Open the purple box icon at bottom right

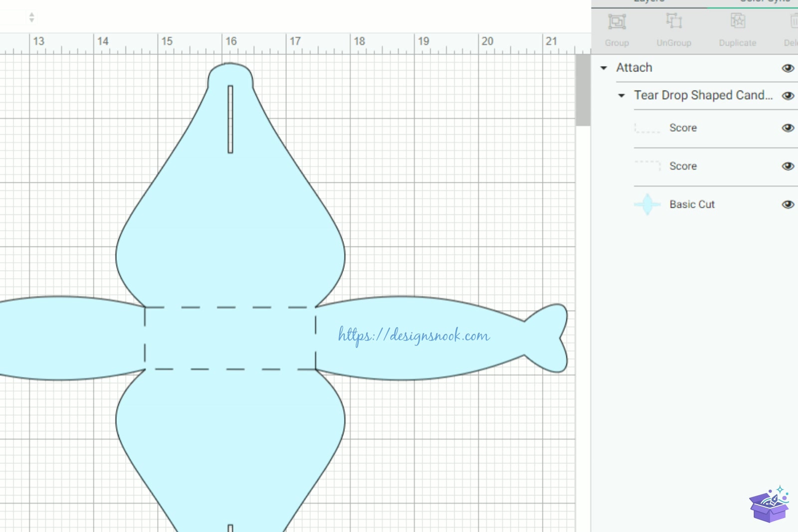click(770, 504)
